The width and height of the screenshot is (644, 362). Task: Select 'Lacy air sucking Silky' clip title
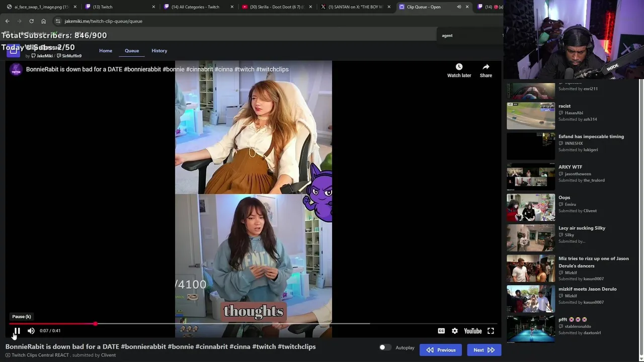(x=582, y=228)
